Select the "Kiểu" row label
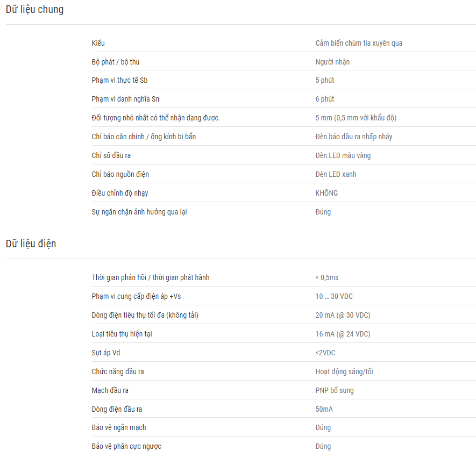Viewport: 476px width, 458px height. [x=98, y=43]
